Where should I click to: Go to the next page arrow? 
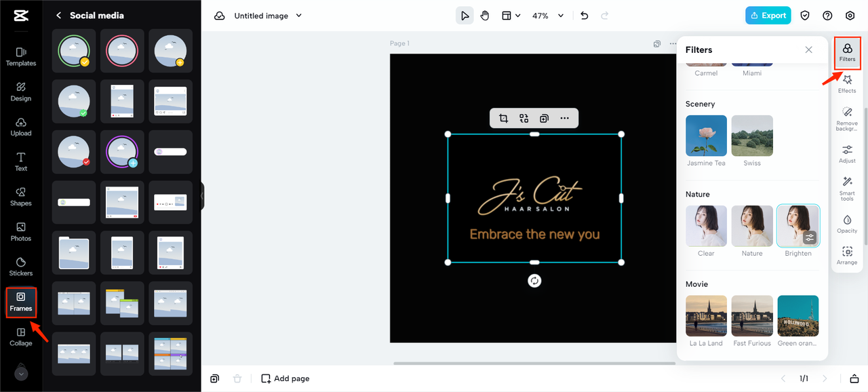pyautogui.click(x=825, y=378)
